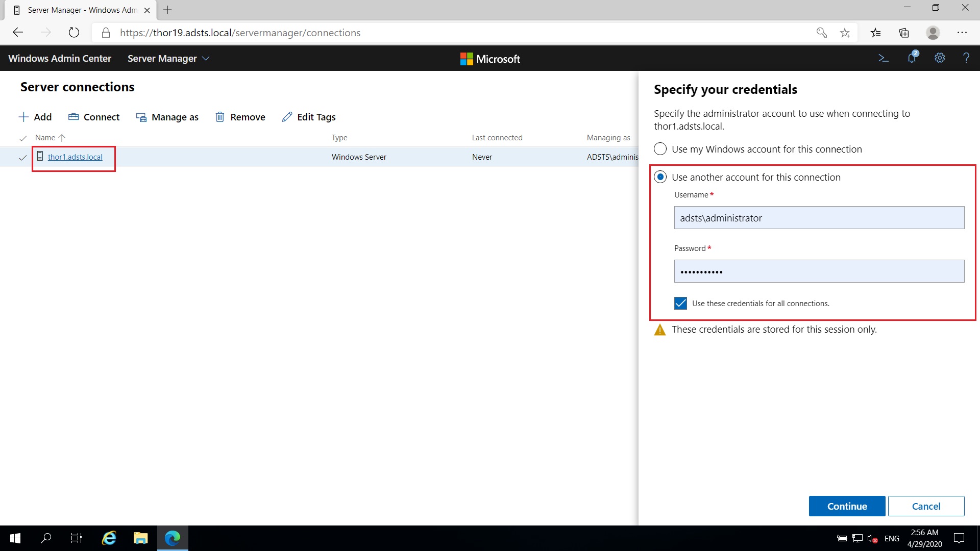Screen dimensions: 980x551
Task: Click Windows Admin Center title
Action: [x=60, y=59]
